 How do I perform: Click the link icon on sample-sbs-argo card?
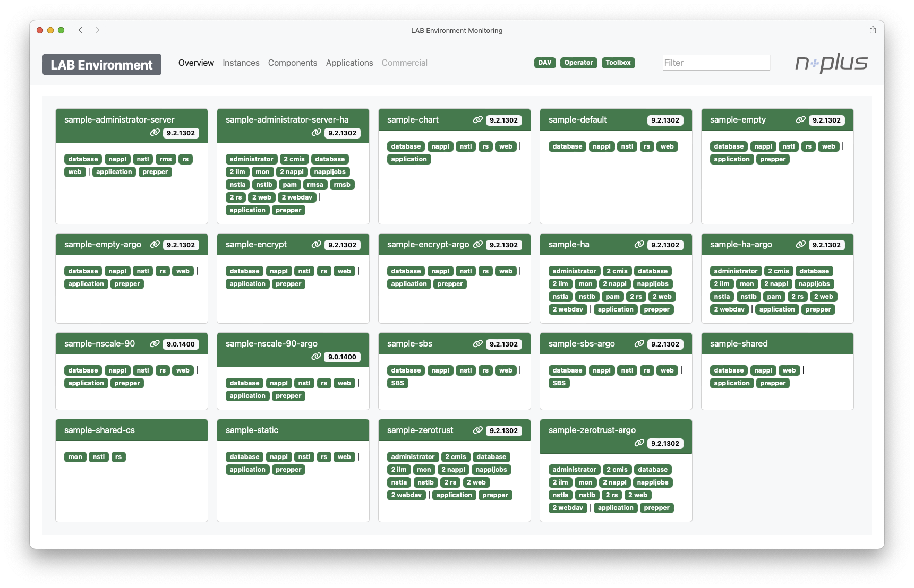point(639,344)
